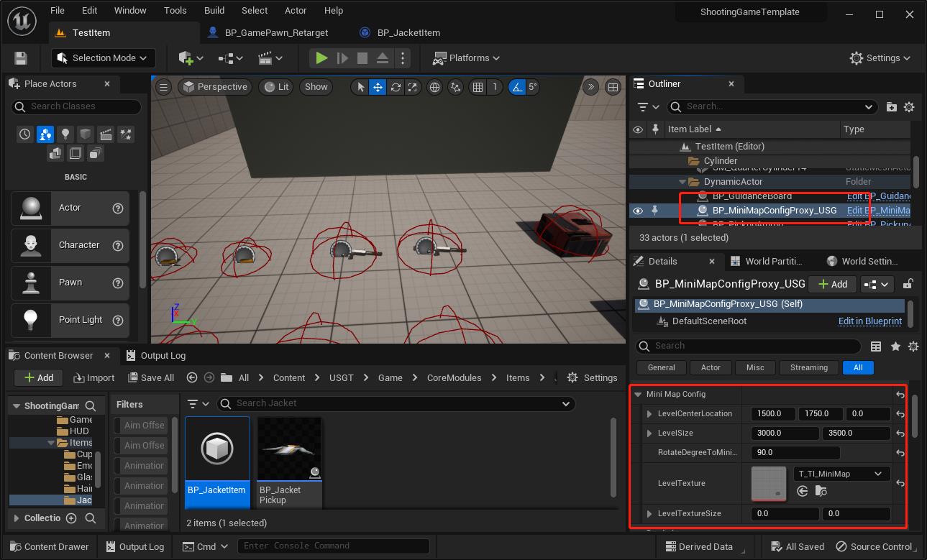Expand the LevelCenterLocation property
The height and width of the screenshot is (560, 927).
pos(649,414)
